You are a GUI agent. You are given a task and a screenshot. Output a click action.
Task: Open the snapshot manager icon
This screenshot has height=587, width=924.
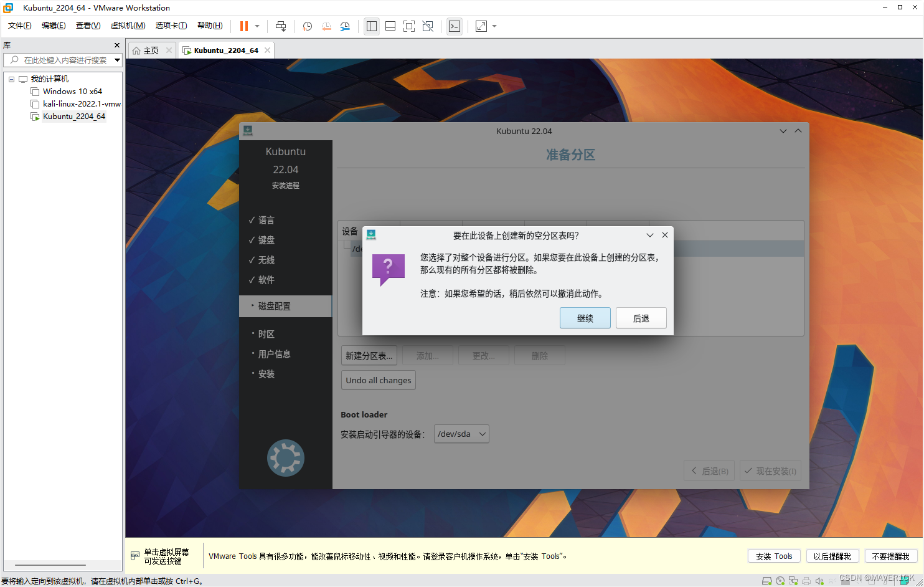click(345, 26)
